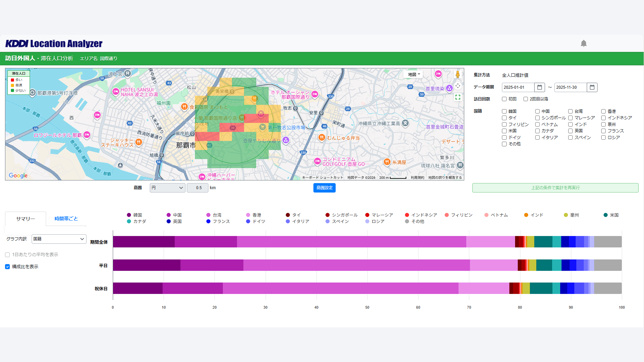Screen dimensions: 644x362
Task: Click the 商圏設定 button
Action: (x=324, y=188)
